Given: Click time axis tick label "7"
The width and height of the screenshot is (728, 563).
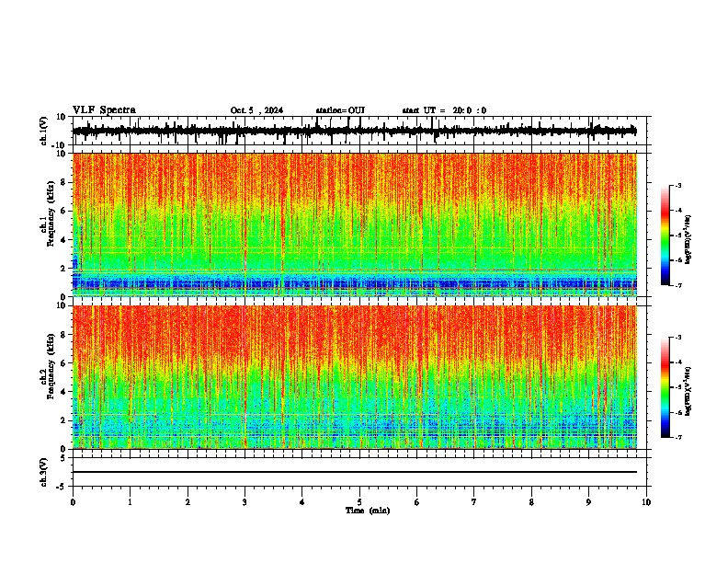Looking at the screenshot, I should [474, 502].
